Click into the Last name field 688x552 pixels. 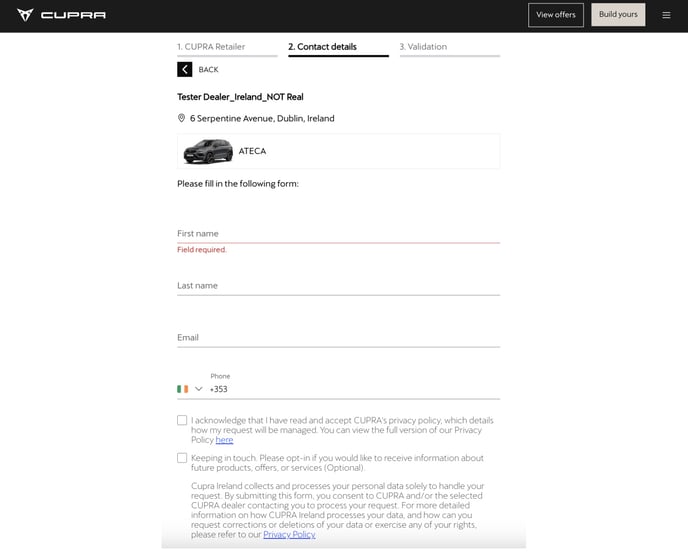tap(338, 285)
